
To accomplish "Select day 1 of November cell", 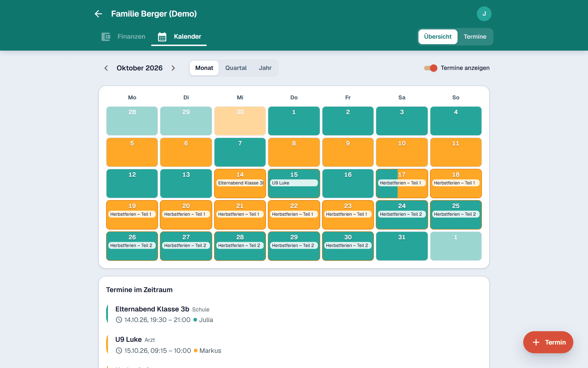I will pos(455,246).
